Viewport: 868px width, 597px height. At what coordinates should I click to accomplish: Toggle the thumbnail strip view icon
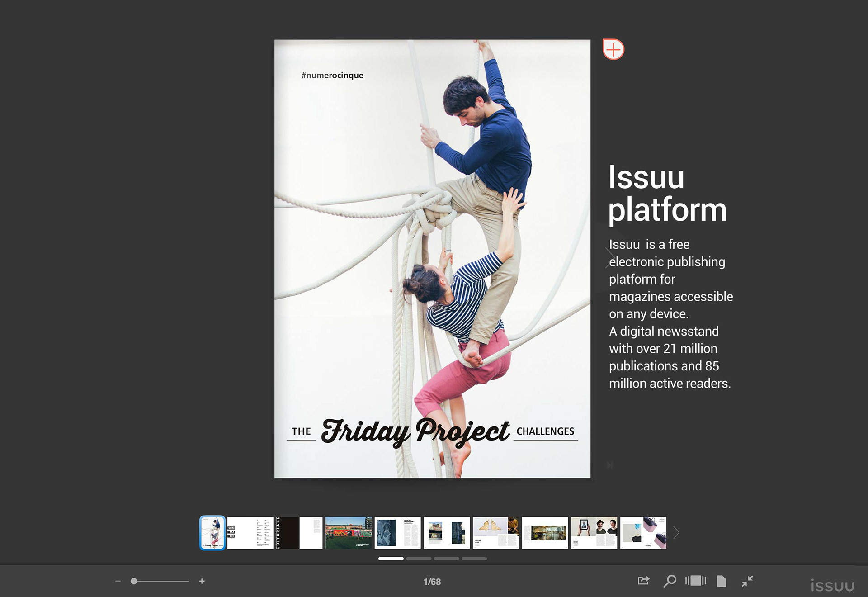[x=695, y=581]
